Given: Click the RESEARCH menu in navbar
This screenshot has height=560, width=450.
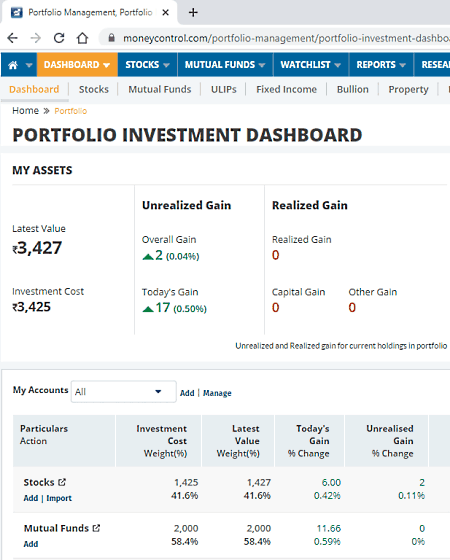Looking at the screenshot, I should click(x=435, y=65).
